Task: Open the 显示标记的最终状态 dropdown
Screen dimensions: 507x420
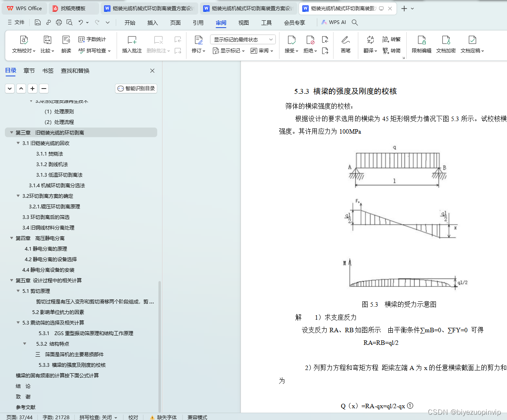Action: (243, 39)
